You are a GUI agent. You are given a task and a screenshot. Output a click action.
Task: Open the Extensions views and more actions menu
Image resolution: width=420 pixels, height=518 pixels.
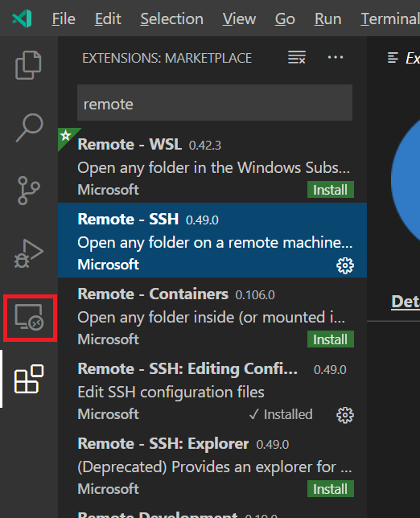(335, 57)
